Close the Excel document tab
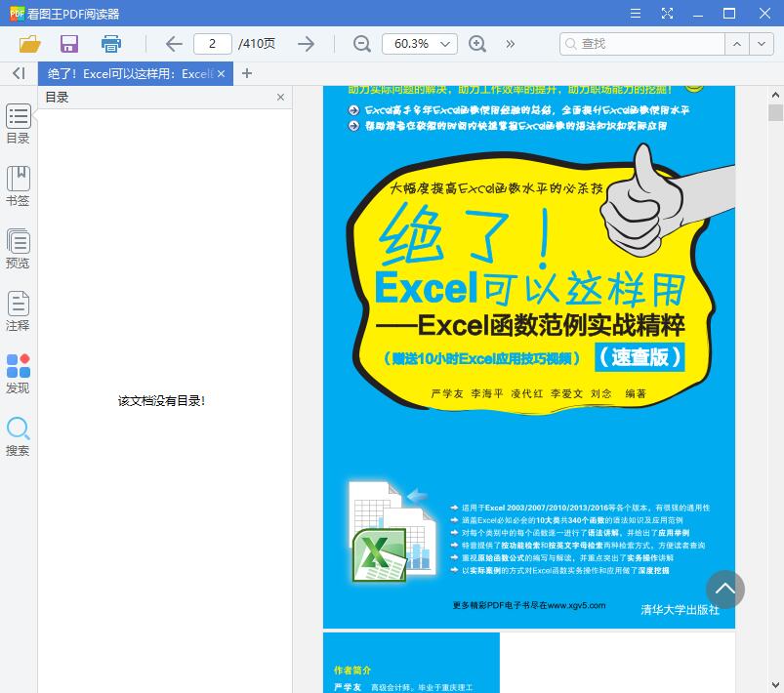 (221, 74)
